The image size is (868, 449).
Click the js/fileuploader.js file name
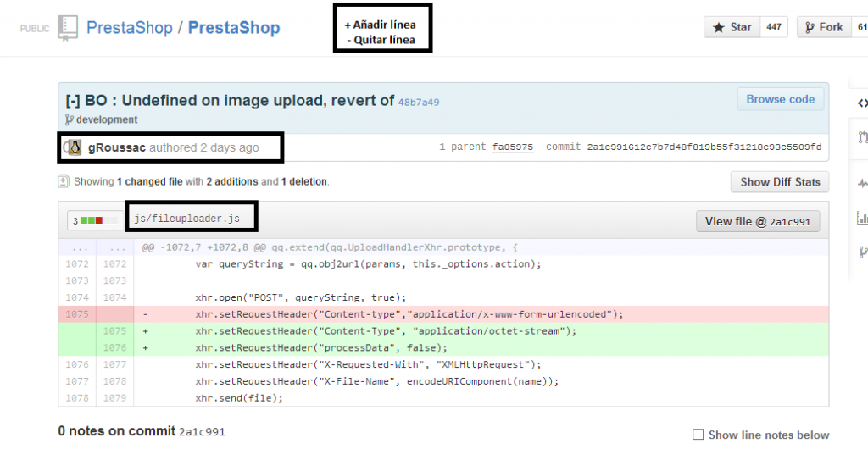coord(186,219)
